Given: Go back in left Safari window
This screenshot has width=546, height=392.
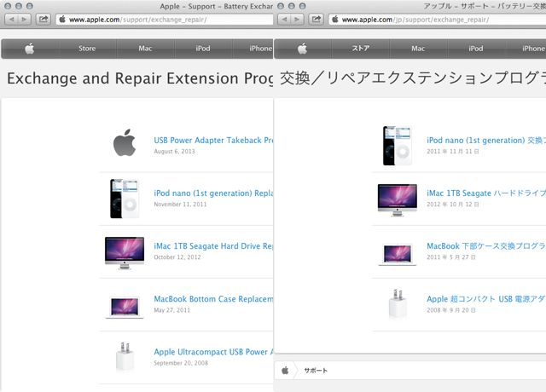Looking at the screenshot, I should [12, 19].
